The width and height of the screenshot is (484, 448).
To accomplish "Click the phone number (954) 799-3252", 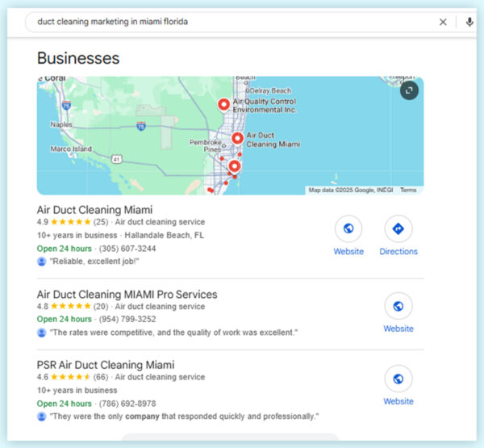I will click(x=127, y=319).
